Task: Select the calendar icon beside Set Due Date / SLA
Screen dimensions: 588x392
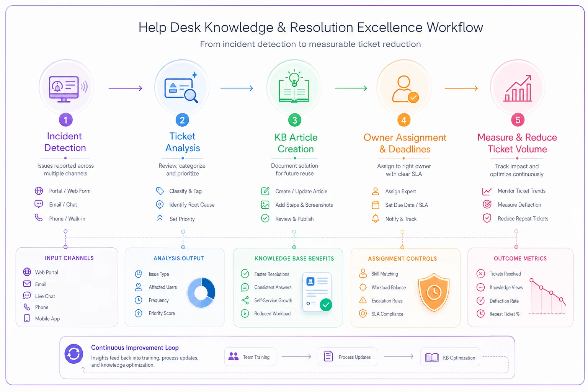Action: coord(376,205)
